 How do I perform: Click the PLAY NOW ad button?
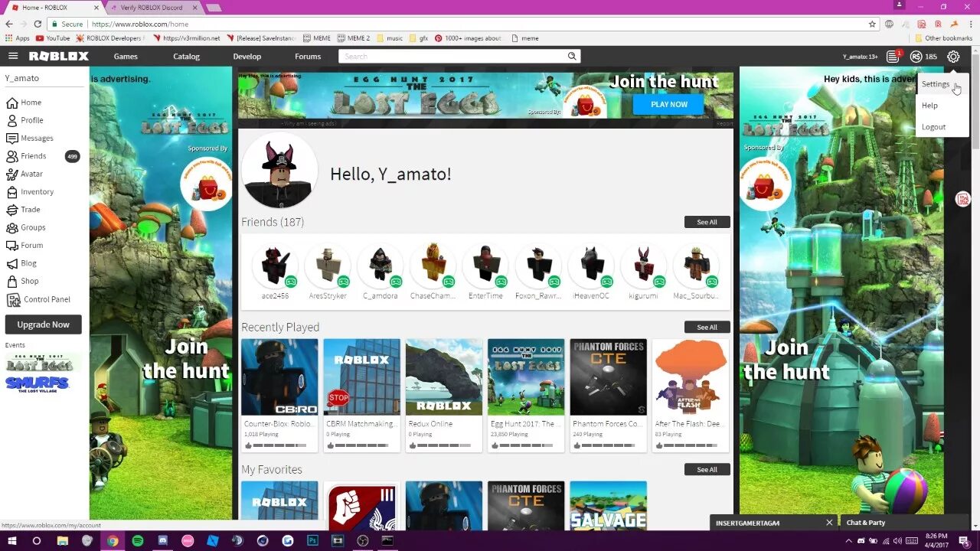[669, 104]
